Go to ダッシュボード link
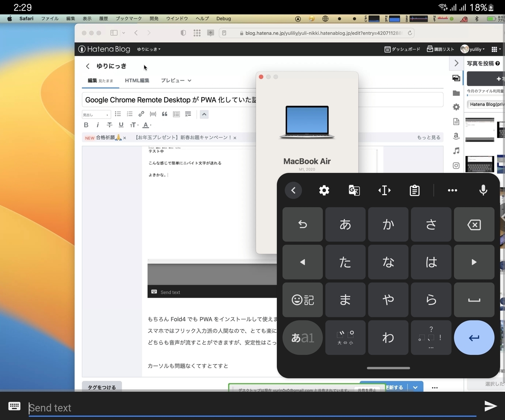This screenshot has height=420, width=505. 402,49
